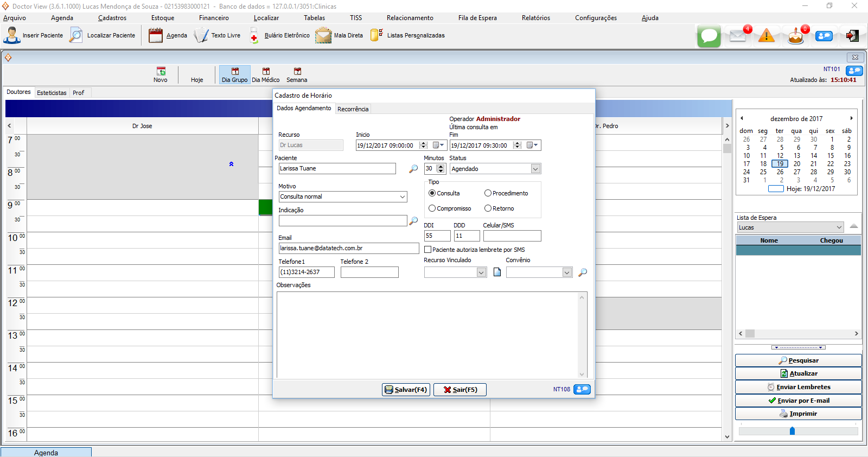The image size is (868, 457).
Task: Click the Enviar Lembretes button
Action: point(798,387)
